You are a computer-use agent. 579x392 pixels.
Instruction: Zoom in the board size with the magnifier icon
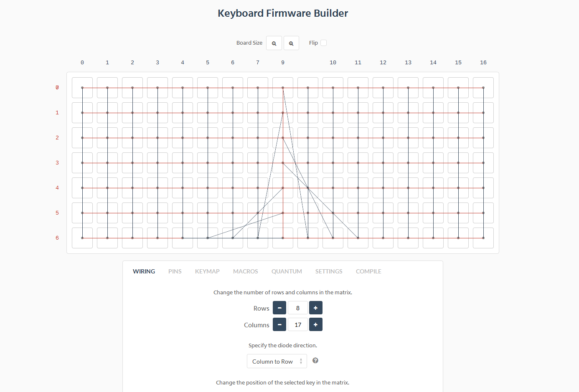tap(291, 43)
